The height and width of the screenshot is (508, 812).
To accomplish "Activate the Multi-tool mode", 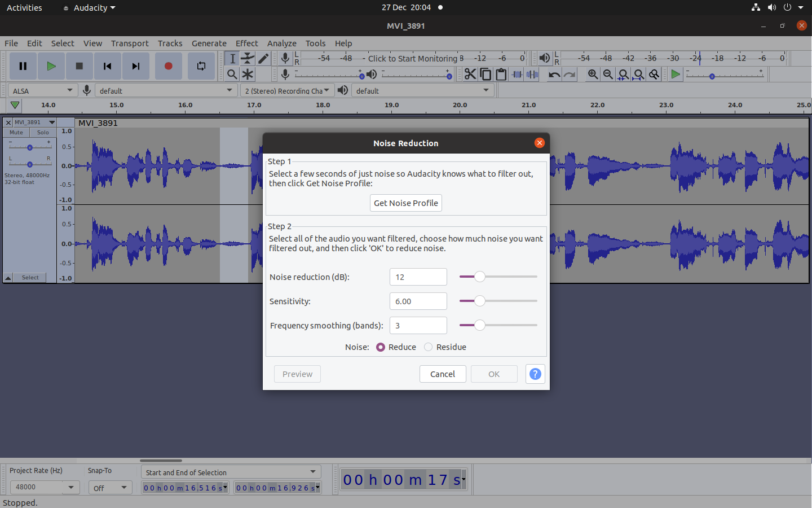I will pos(248,74).
